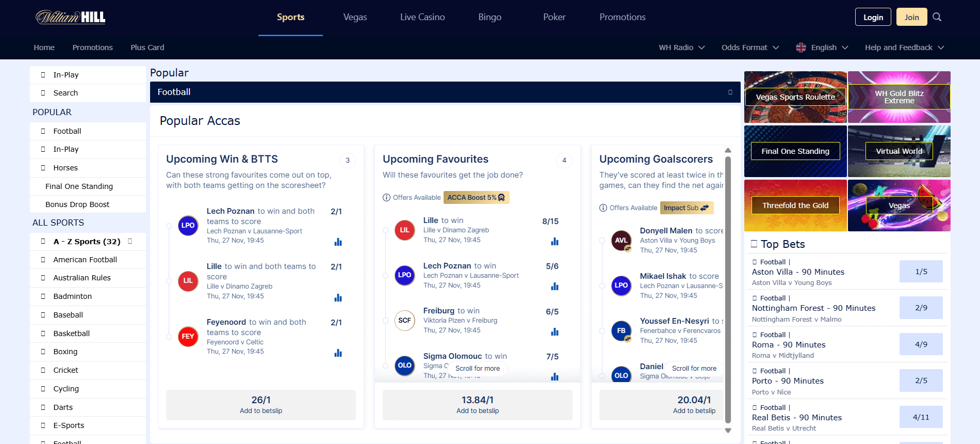980x444 pixels.
Task: Click the Popular Accas vertical scrollbar
Action: click(x=728, y=290)
